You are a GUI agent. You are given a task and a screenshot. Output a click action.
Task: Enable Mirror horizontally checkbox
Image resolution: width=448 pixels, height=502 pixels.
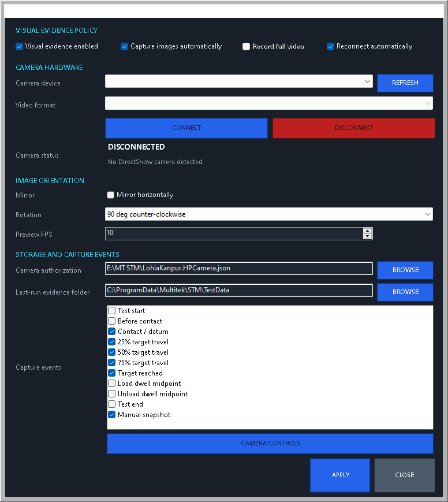tap(110, 195)
